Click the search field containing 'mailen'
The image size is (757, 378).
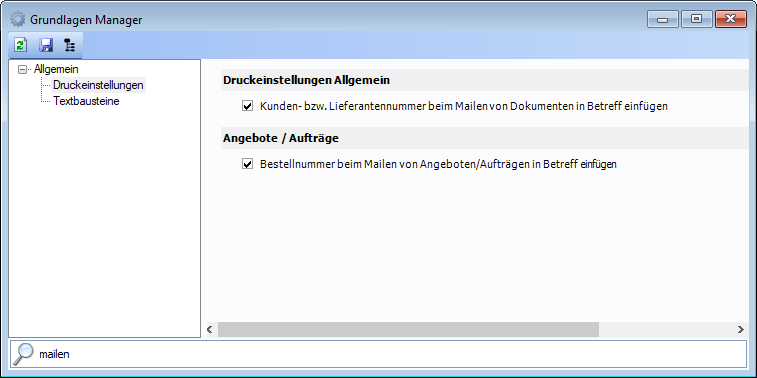(378, 354)
